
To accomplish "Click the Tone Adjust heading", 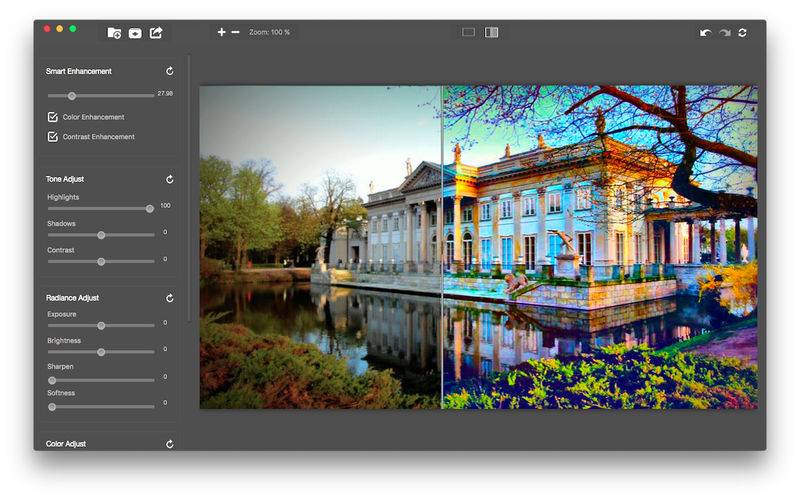I will 65,179.
